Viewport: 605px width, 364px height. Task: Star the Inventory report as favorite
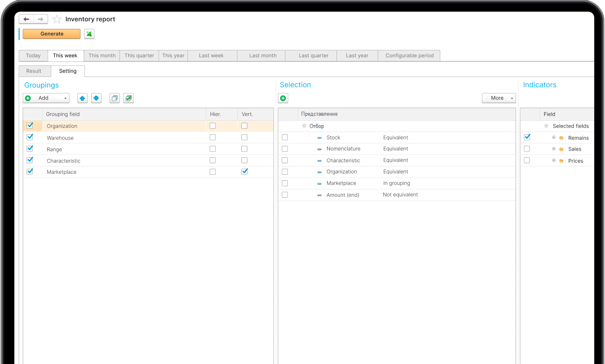[57, 19]
